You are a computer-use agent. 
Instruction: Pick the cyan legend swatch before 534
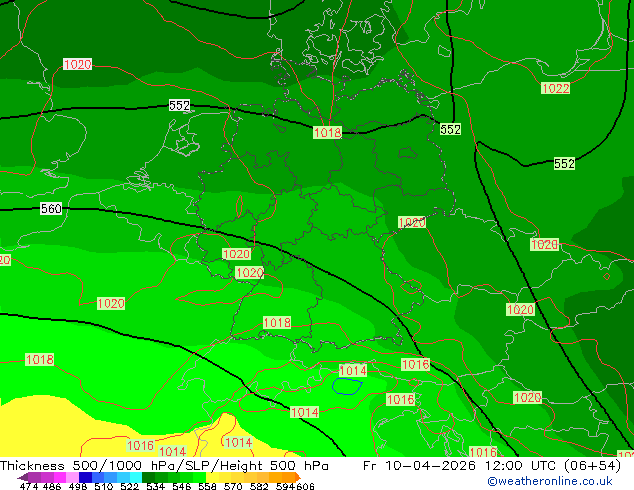(x=136, y=477)
